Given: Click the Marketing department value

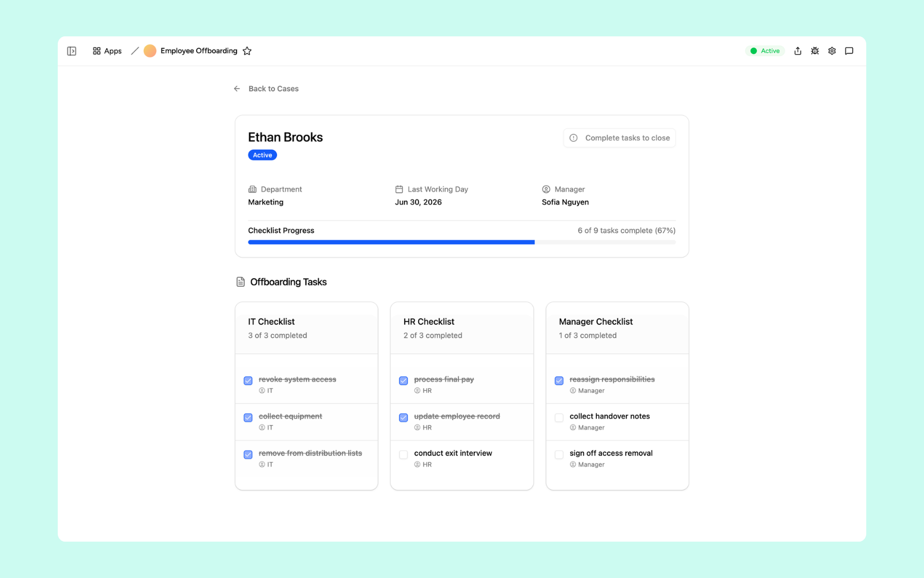Looking at the screenshot, I should tap(266, 202).
